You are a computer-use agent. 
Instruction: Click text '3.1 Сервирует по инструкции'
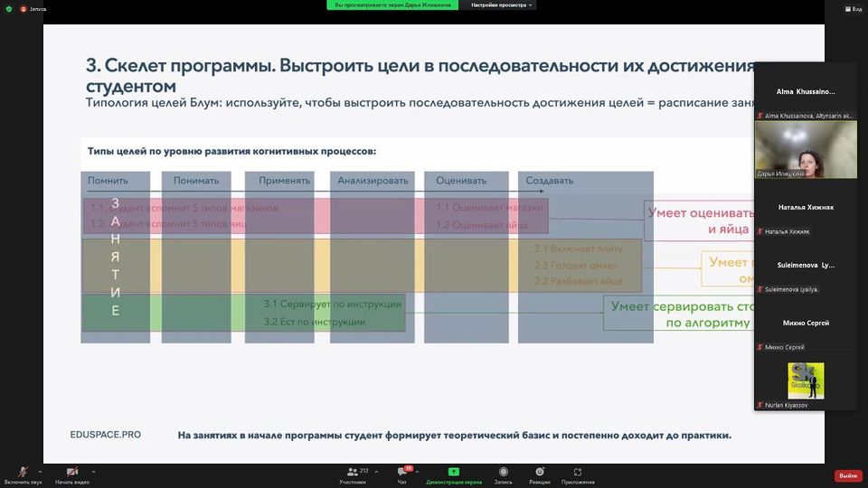pyautogui.click(x=332, y=304)
